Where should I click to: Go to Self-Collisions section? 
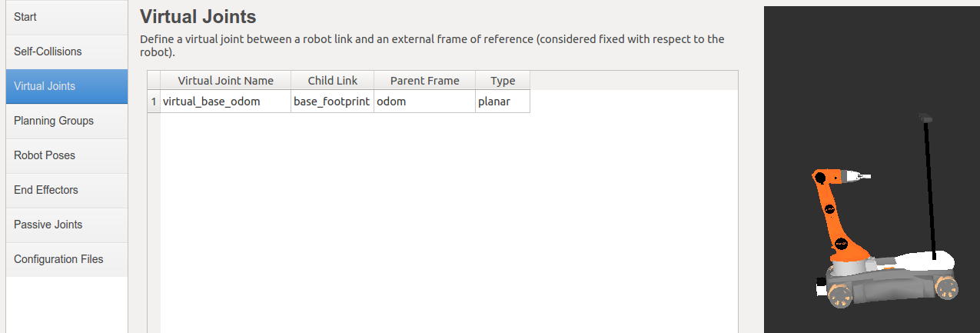(x=67, y=52)
